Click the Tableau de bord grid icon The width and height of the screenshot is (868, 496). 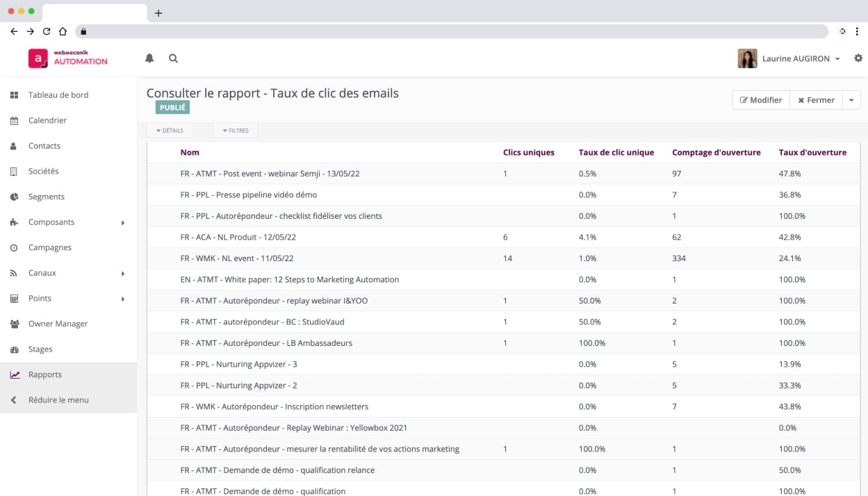14,95
